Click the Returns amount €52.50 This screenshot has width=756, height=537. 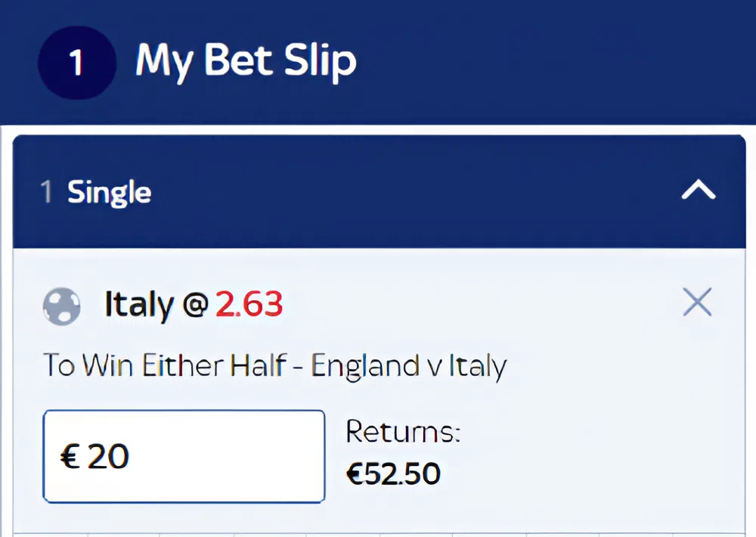coord(393,473)
